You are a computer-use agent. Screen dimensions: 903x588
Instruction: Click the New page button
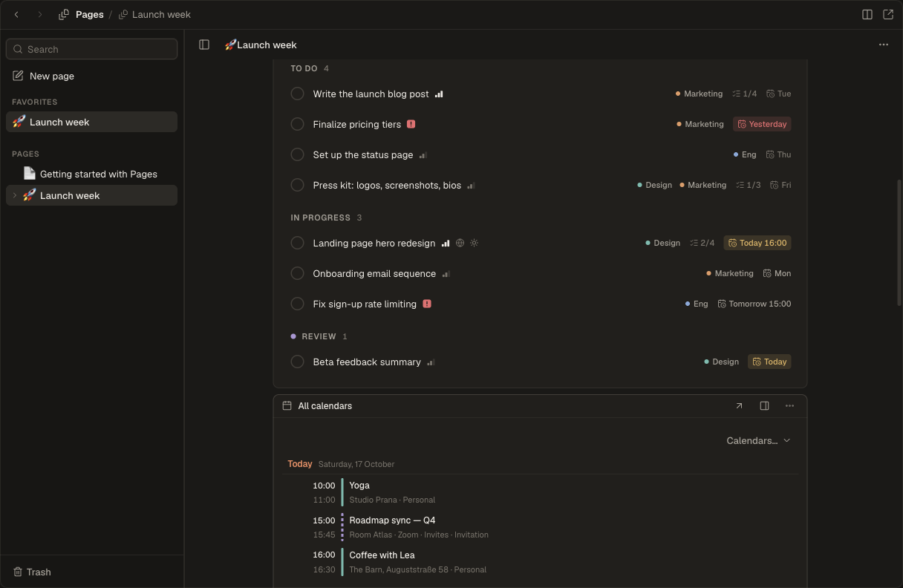coord(91,76)
